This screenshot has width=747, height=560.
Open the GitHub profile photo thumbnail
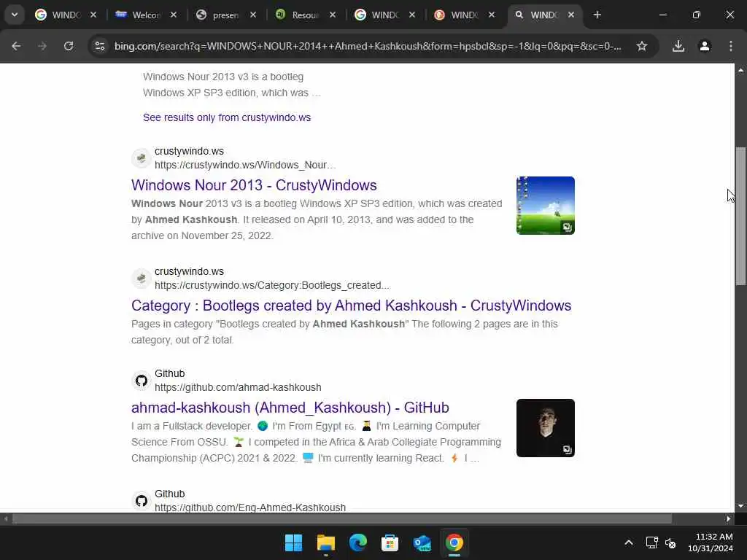[x=546, y=428]
